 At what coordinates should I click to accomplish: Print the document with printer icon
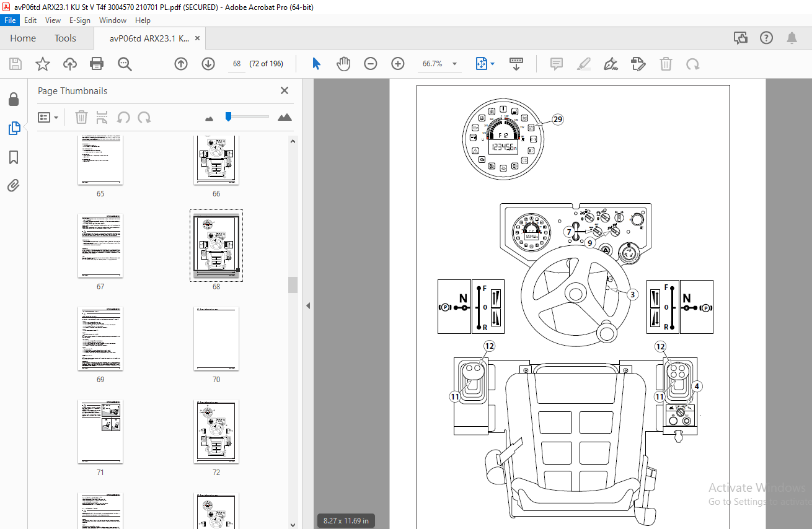click(97, 64)
